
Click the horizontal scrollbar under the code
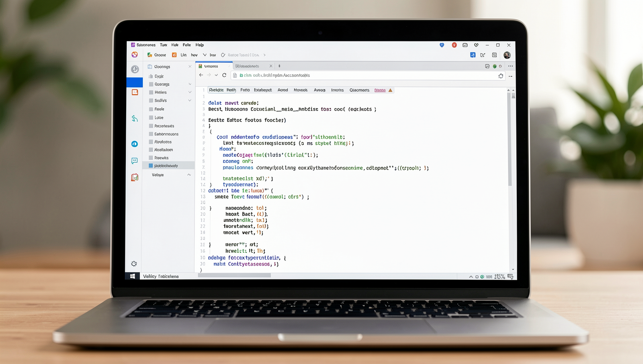234,275
